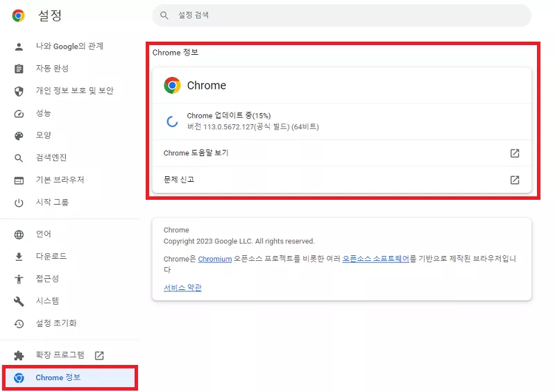Open 자동 완성 settings section
Image resolution: width=555 pixels, height=392 pixels.
point(52,69)
